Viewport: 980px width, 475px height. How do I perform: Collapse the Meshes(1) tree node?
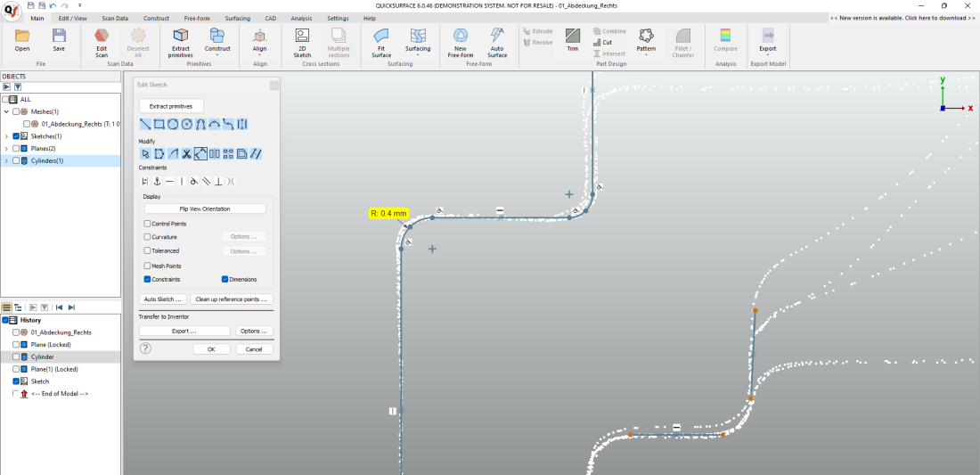6,111
